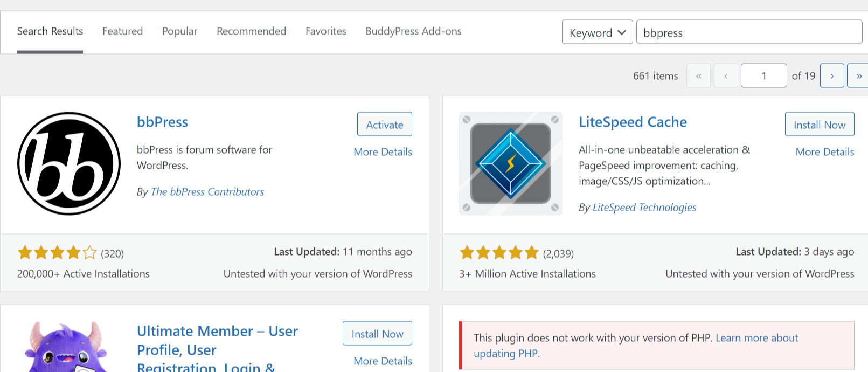Click 'bbPress is forum software' description
Image resolution: width=868 pixels, height=372 pixels.
coord(204,157)
